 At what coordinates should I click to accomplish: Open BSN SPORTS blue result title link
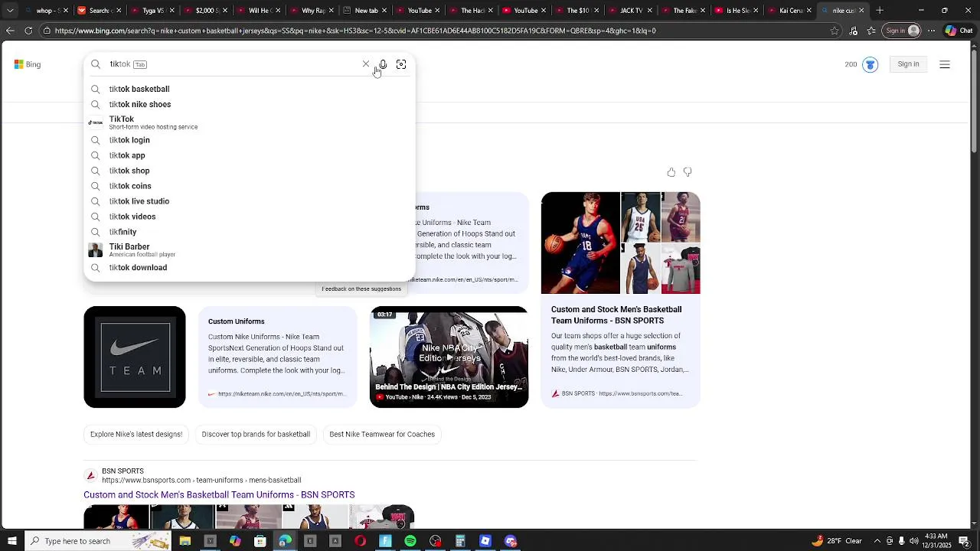[219, 494]
